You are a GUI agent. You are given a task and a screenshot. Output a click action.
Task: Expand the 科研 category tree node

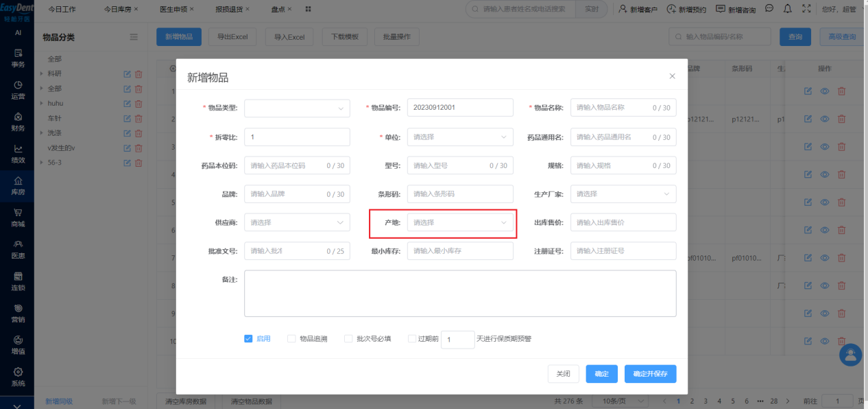(41, 74)
